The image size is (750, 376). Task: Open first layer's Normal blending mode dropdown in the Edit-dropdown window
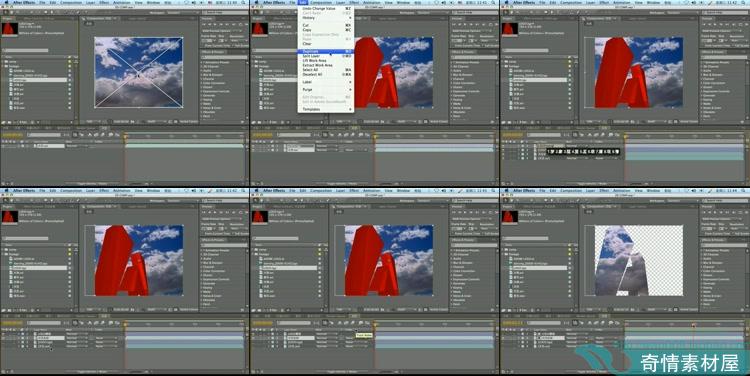pos(326,146)
